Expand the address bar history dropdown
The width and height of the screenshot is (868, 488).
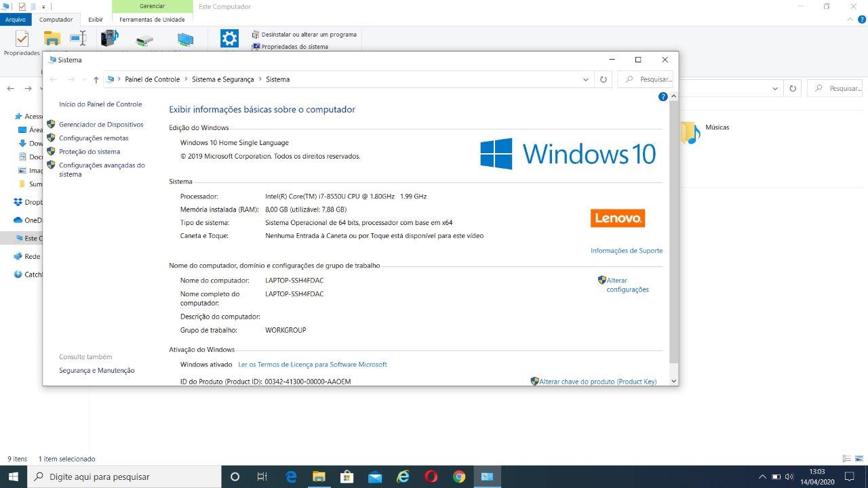tap(586, 79)
